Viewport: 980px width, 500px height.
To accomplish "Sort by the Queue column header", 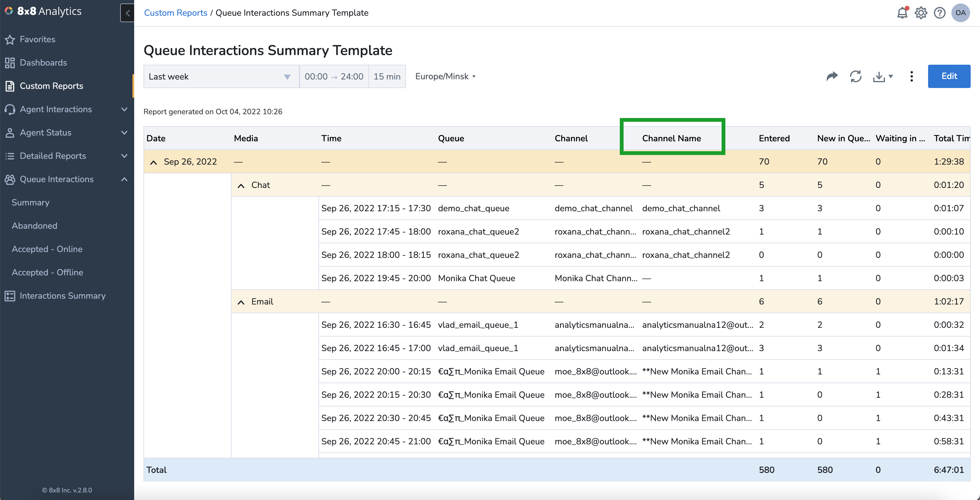I will point(451,138).
